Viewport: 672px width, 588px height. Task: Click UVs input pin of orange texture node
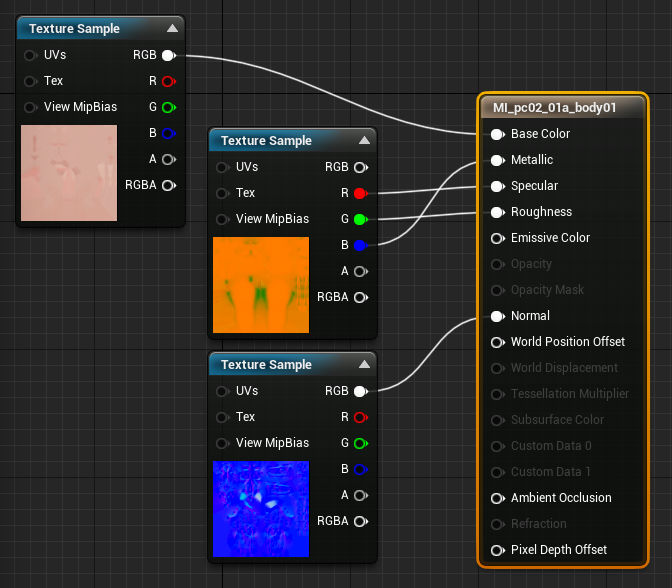pos(222,167)
